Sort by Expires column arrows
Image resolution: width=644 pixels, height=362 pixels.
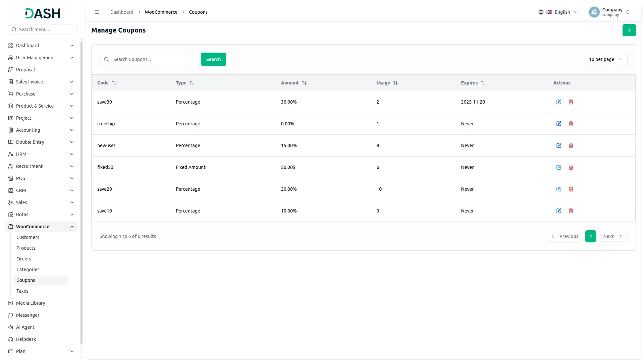point(483,83)
